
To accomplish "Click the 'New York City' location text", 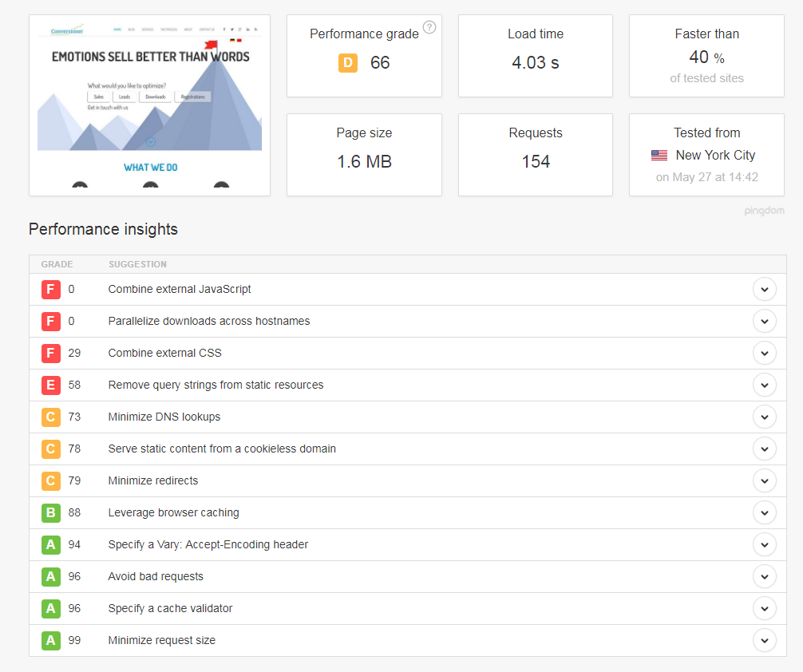I will pos(715,155).
